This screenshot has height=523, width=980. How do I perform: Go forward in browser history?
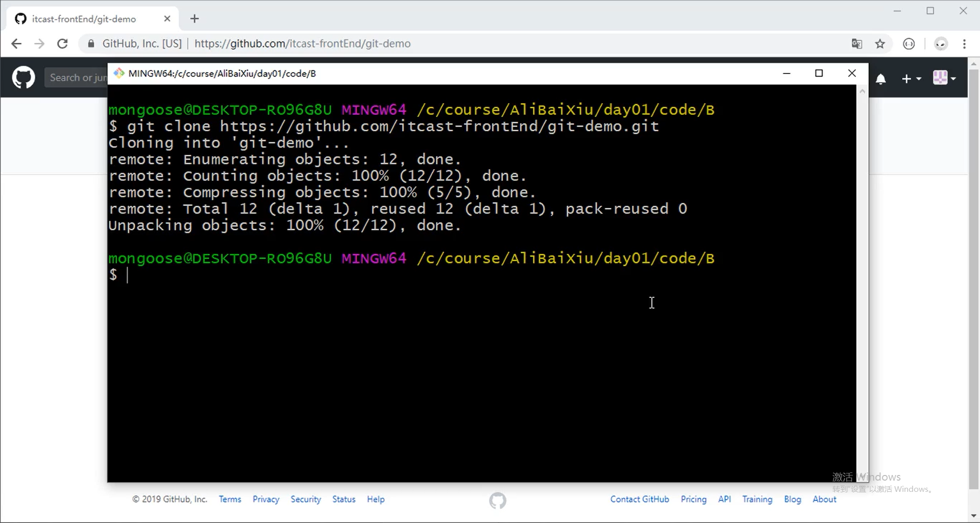39,44
